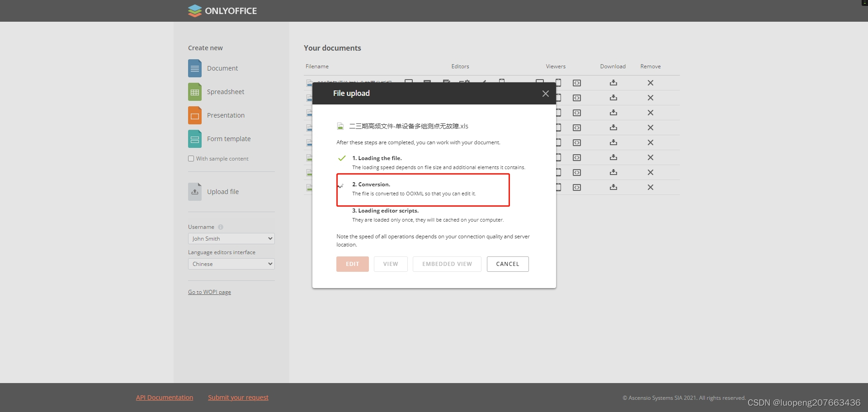Image resolution: width=868 pixels, height=412 pixels.
Task: Click the '1. Loading the file.' step
Action: pyautogui.click(x=377, y=158)
